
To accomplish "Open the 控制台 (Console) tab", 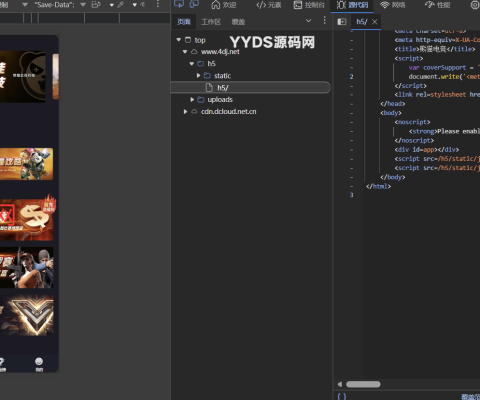I will tap(309, 5).
